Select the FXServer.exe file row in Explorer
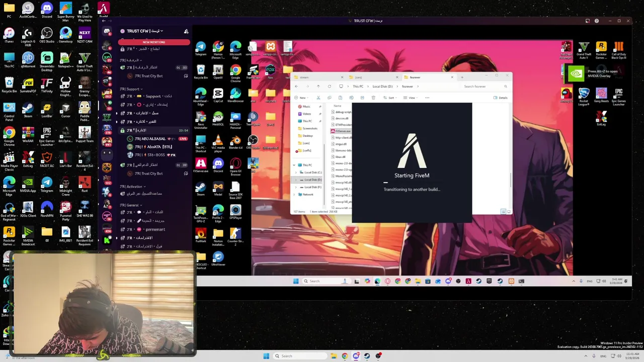Viewport: 644px width, 362px height. 342,131
